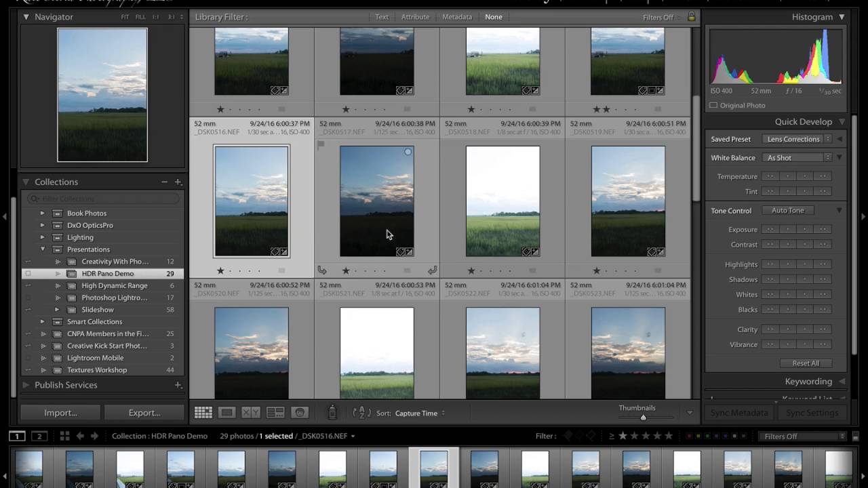Collapse the Histogram panel
Screen dimensions: 868x488
tap(842, 17)
